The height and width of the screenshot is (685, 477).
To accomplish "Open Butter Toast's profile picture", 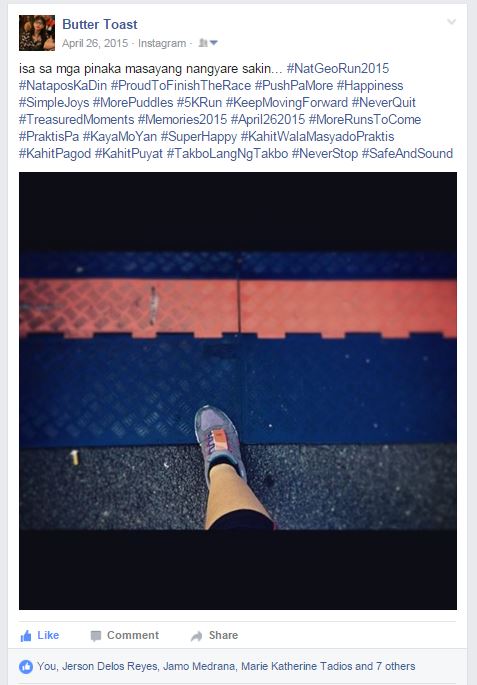I will (37, 33).
